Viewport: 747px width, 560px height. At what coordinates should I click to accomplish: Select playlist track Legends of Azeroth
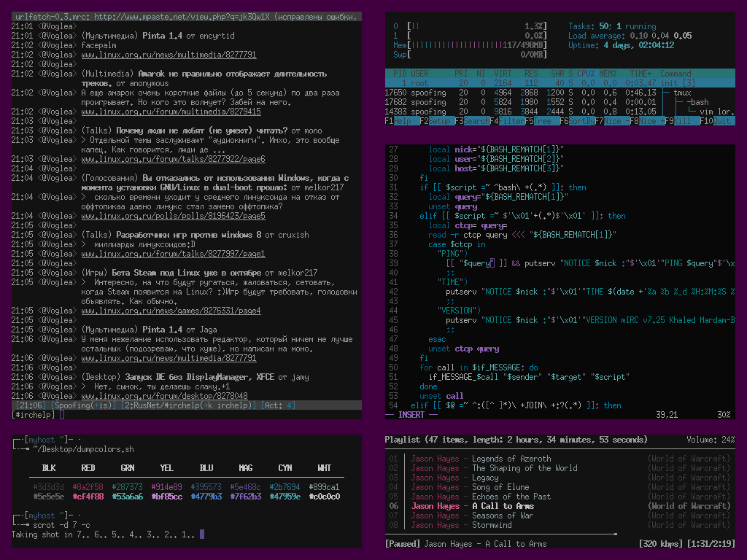(560, 459)
